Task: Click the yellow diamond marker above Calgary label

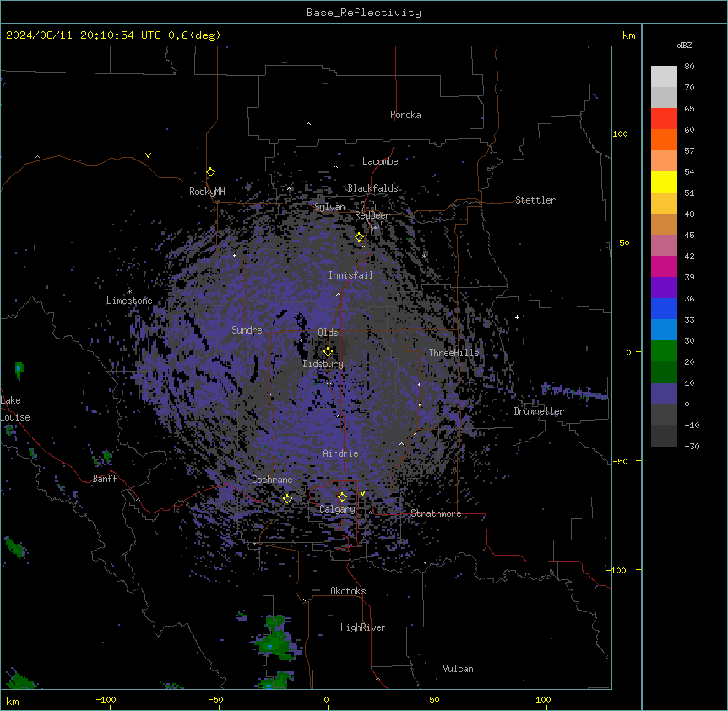Action: coord(342,497)
